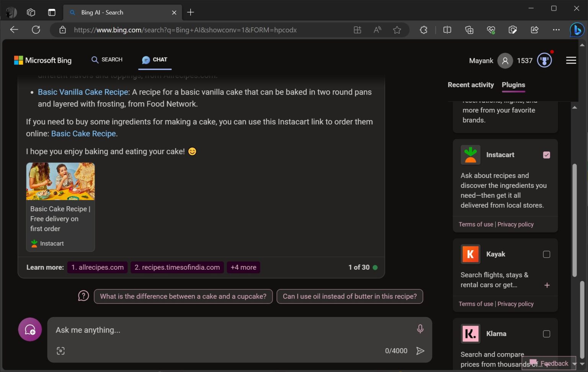Image resolution: width=588 pixels, height=372 pixels.
Task: Open the Basic Vanilla Cake Recipe link
Action: (83, 92)
